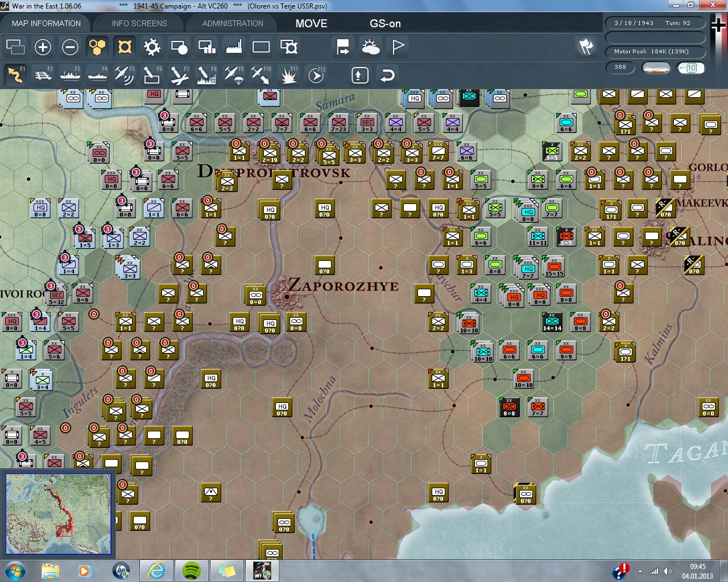This screenshot has height=582, width=728.
Task: Select the 14=14 black unit counter
Action: point(552,322)
